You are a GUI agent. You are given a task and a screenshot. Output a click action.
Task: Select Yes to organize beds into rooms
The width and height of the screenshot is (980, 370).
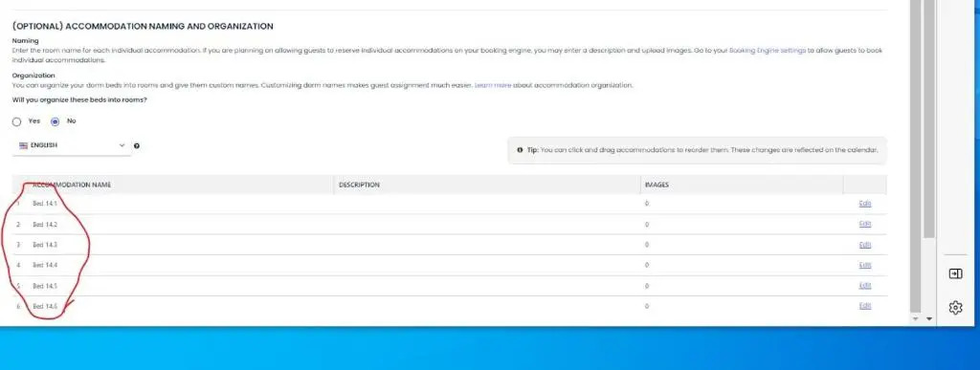pyautogui.click(x=17, y=121)
